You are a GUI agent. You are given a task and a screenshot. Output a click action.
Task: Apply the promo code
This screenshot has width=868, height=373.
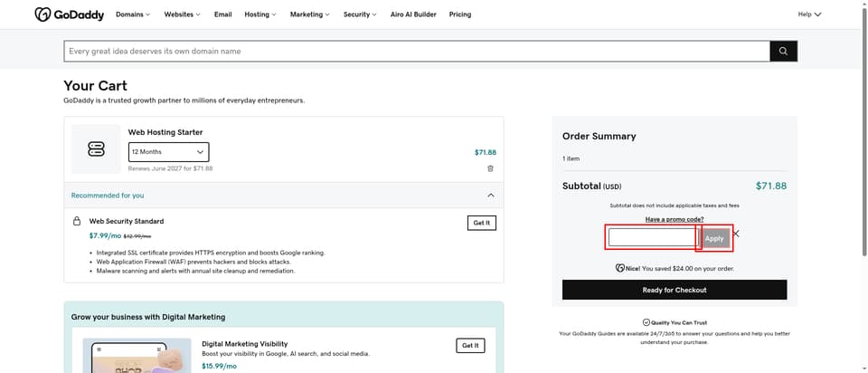pyautogui.click(x=714, y=238)
